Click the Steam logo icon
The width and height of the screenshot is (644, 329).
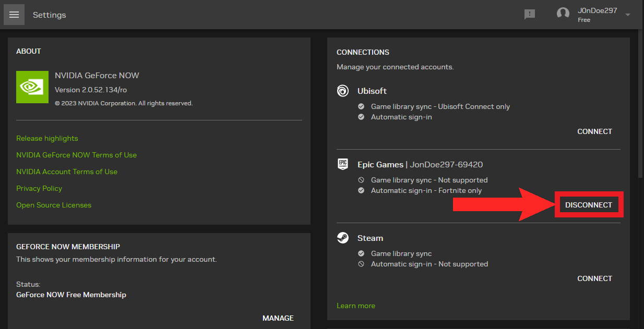343,238
